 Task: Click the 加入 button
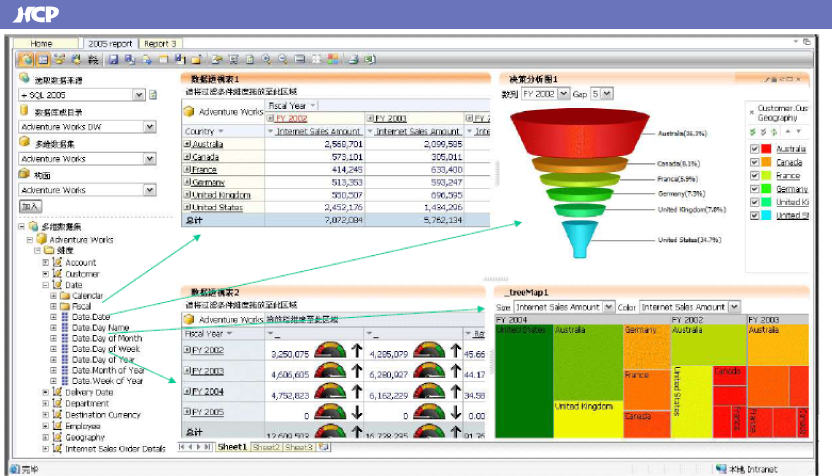coord(31,206)
